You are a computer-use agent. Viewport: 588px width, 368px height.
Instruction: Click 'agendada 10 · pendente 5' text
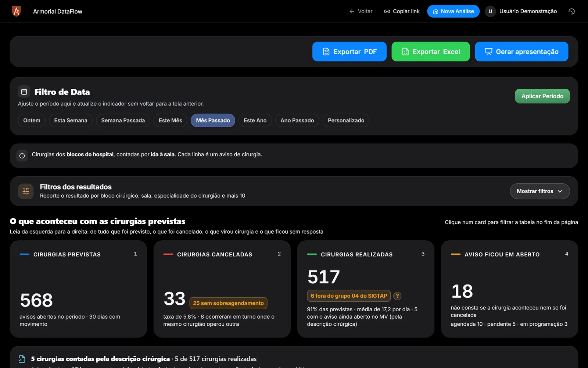point(483,324)
